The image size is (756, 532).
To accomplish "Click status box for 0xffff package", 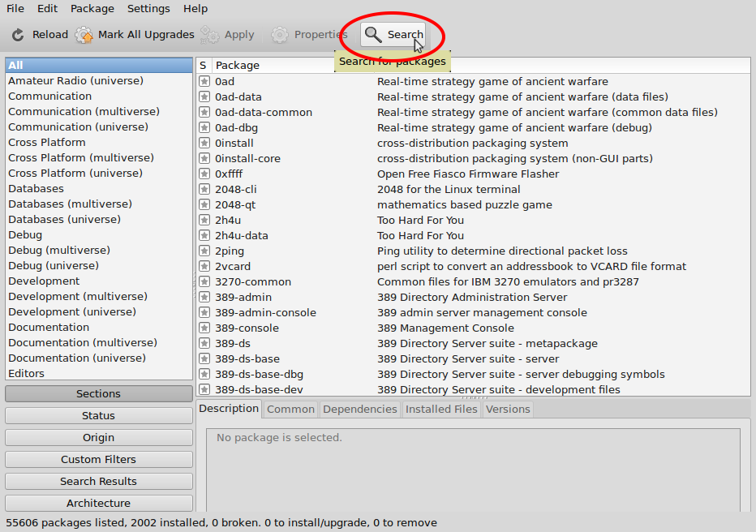I will pyautogui.click(x=204, y=174).
